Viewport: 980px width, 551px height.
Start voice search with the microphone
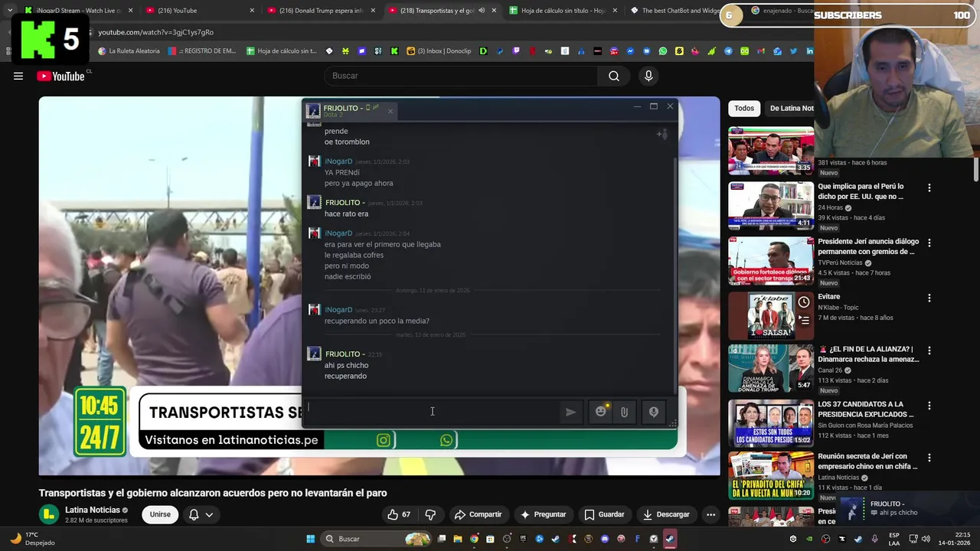point(648,76)
